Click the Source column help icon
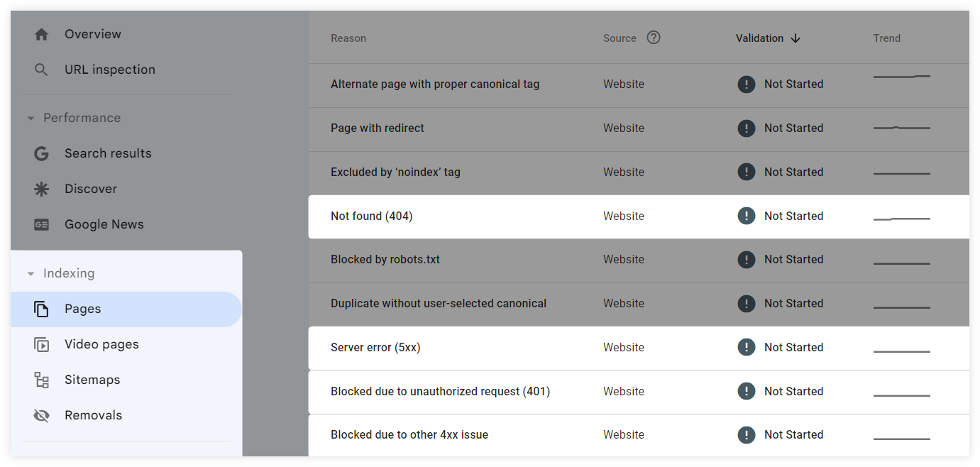 [653, 37]
